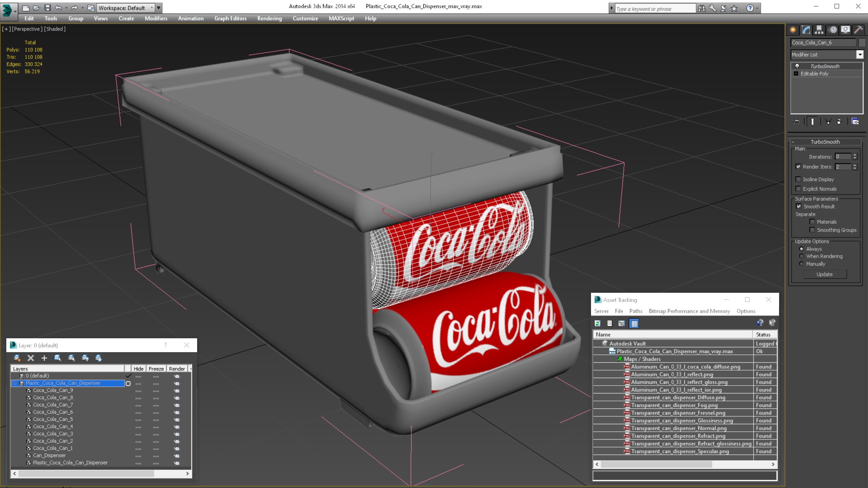Open the Rendering menu
Viewport: 868px width, 488px height.
tap(269, 18)
